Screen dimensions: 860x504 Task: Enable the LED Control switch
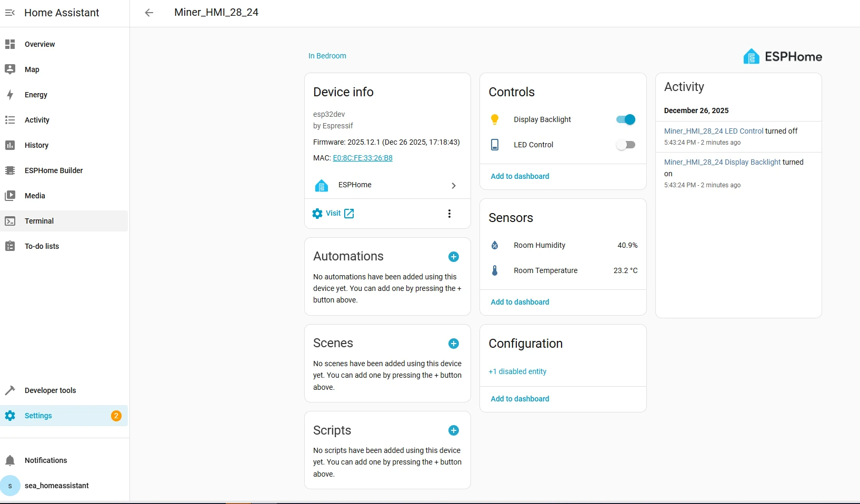(x=626, y=145)
